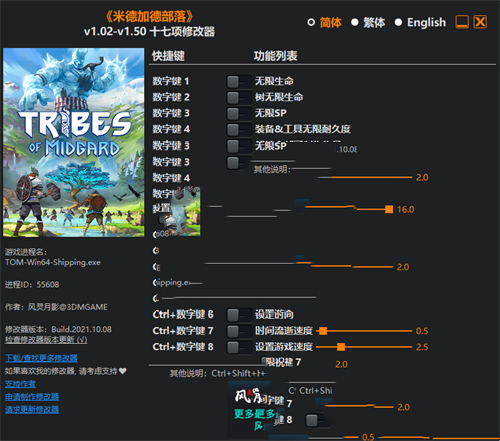Click the 其他说明: Ctrl+Shift note text

(217, 374)
